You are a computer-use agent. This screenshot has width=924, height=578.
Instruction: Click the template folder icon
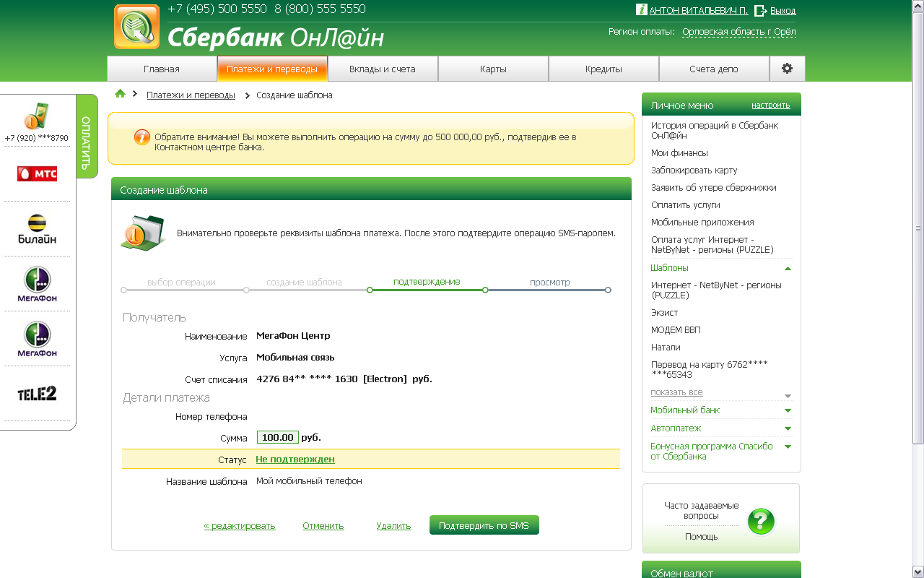tap(143, 233)
